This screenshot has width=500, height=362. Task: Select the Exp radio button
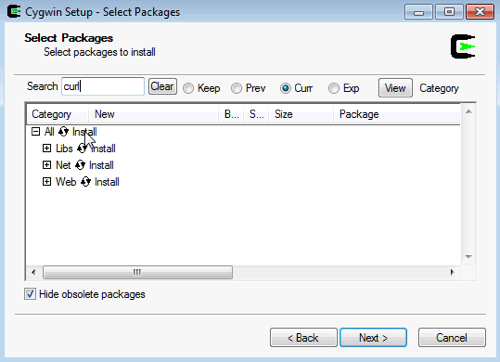coord(334,88)
